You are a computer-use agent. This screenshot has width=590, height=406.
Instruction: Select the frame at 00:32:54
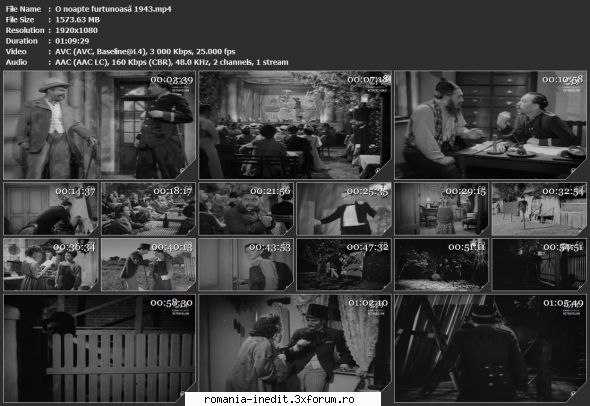pos(539,209)
